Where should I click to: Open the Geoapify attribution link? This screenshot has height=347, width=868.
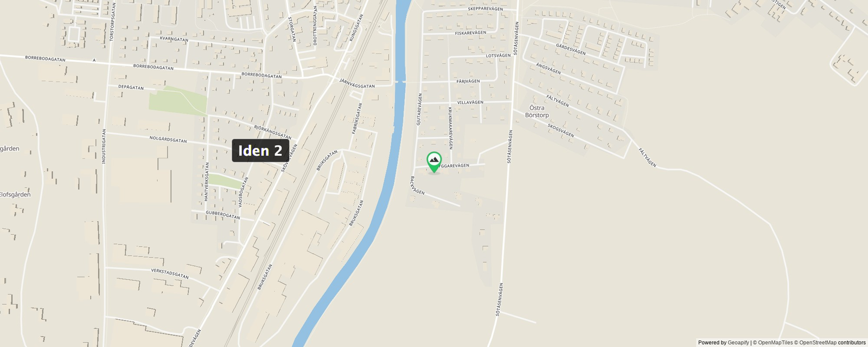click(738, 343)
